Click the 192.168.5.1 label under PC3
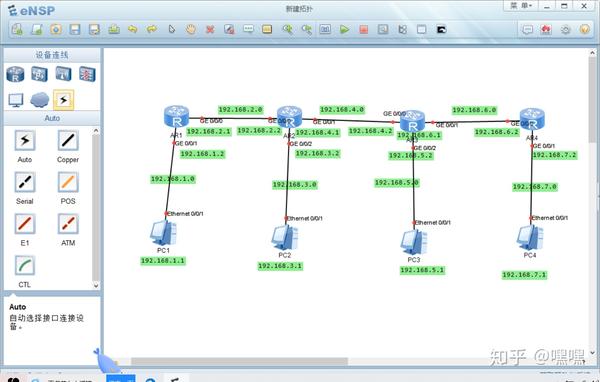 point(422,270)
